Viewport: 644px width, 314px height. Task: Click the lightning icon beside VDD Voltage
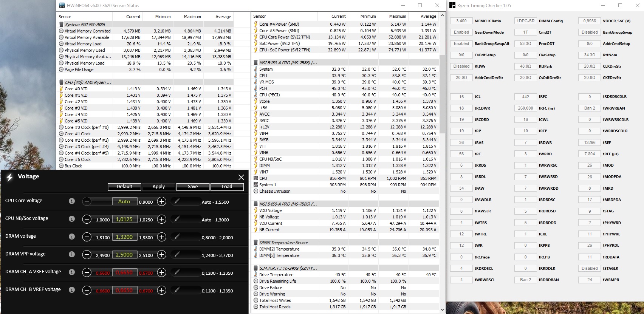[x=256, y=210]
